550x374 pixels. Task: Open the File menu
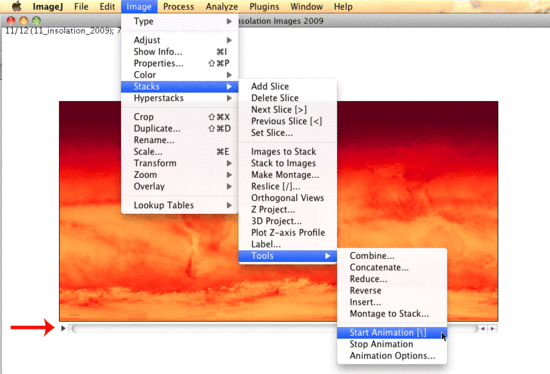81,6
